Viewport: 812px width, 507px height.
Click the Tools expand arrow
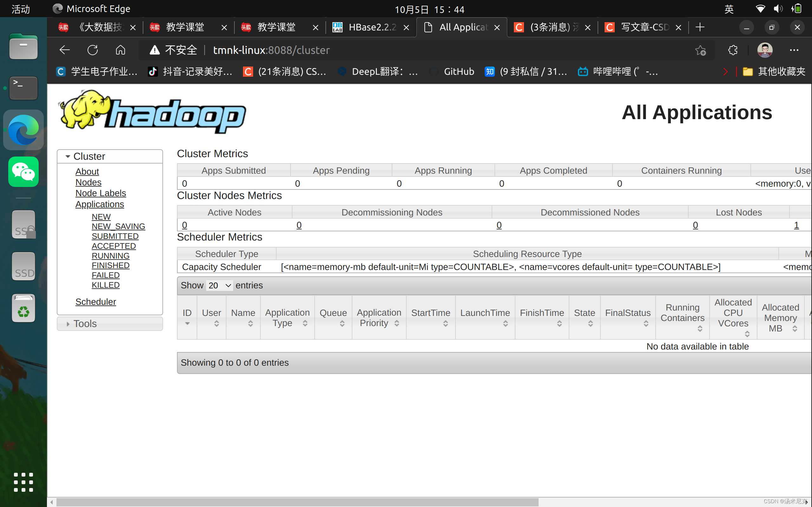click(x=67, y=323)
